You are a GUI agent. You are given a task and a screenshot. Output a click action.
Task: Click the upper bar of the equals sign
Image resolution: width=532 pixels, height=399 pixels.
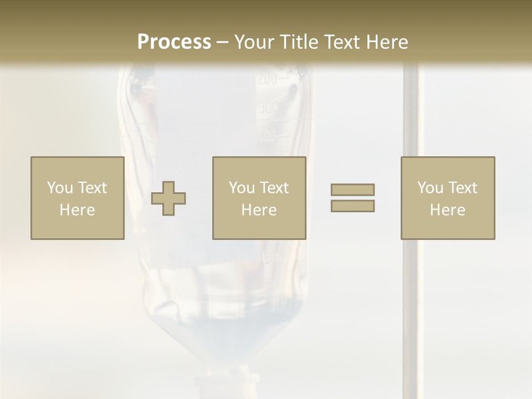[x=352, y=190]
